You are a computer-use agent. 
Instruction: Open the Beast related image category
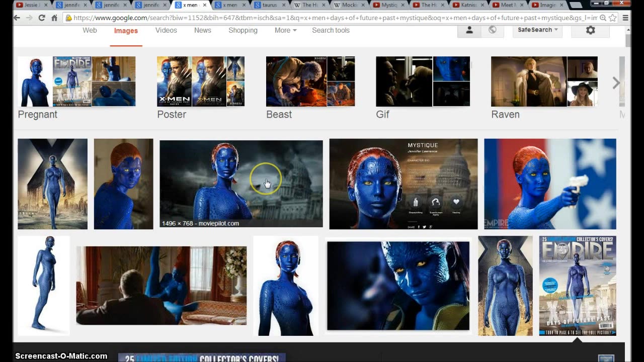click(310, 87)
